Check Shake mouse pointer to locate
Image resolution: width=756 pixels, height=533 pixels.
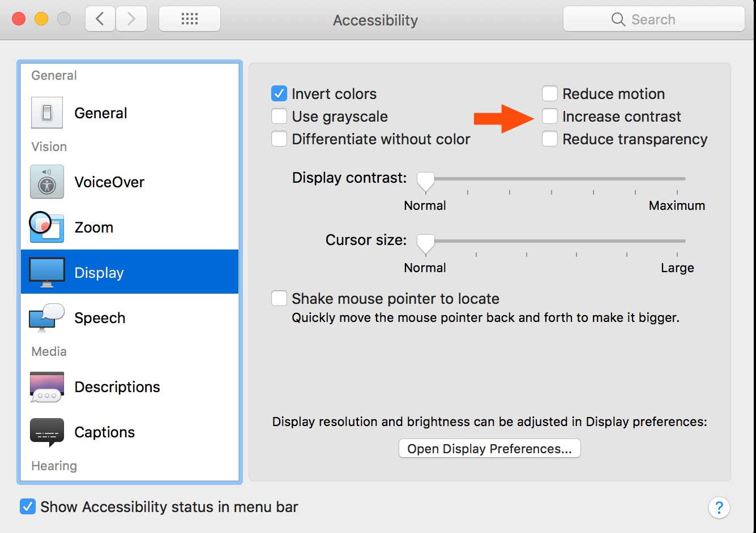coord(279,298)
